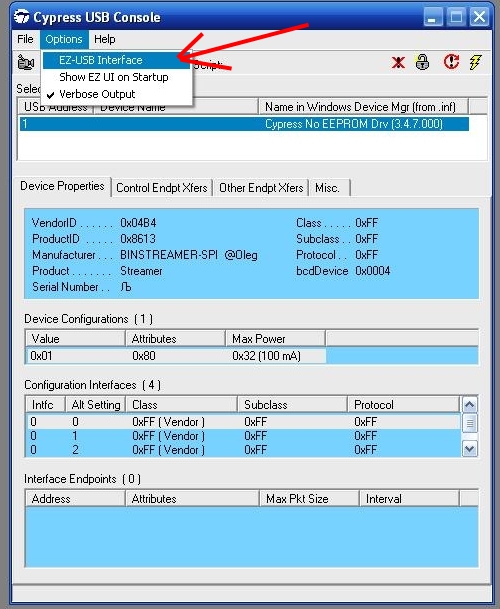This screenshot has height=609, width=500.
Task: Click the yellow lightning bolt icon
Action: (x=475, y=62)
